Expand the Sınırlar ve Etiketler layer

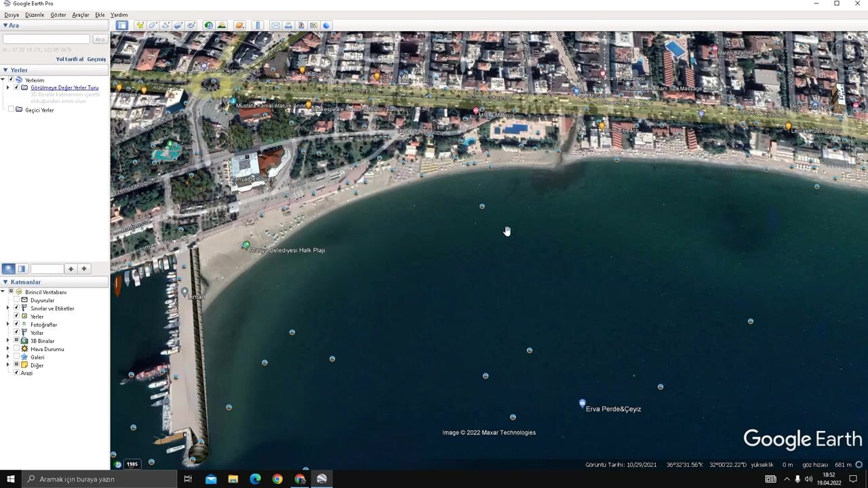point(8,308)
